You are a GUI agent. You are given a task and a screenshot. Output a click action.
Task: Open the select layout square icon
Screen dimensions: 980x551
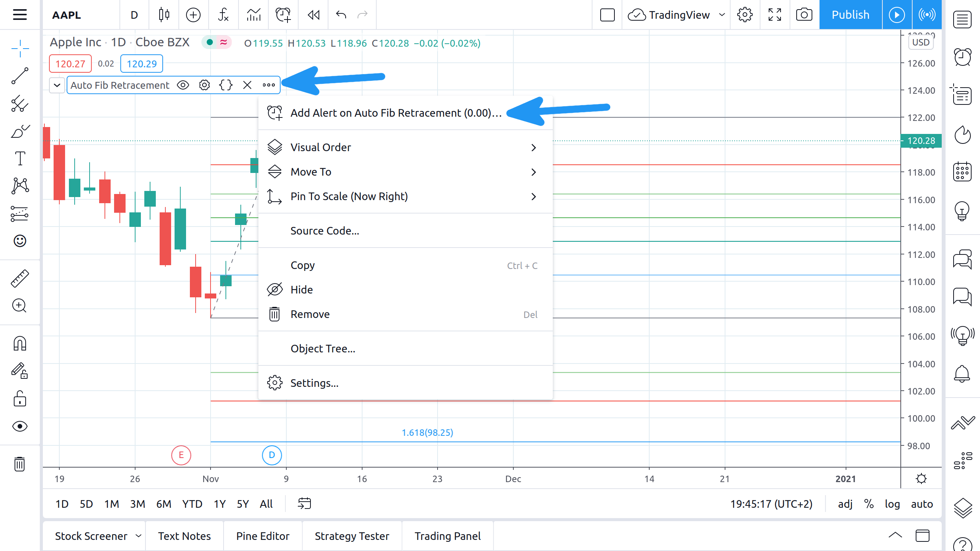607,15
